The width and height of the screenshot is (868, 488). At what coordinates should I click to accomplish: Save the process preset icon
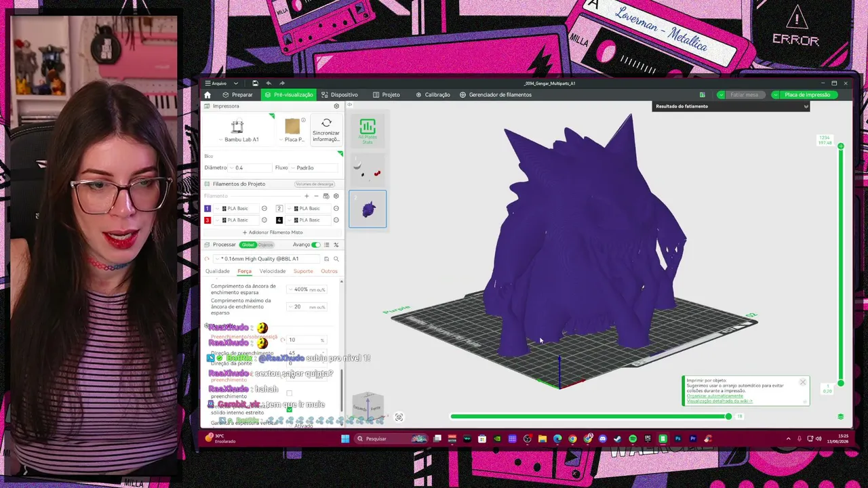tap(326, 259)
